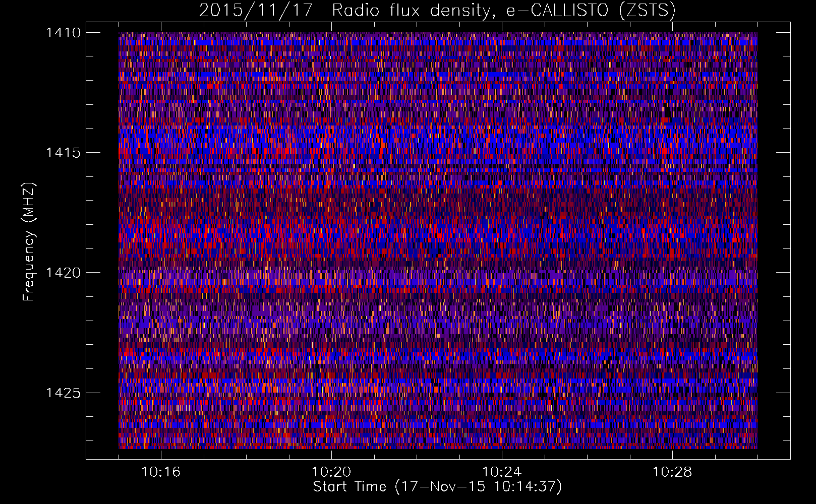Click the 10:20 time axis label
816x504 pixels.
click(331, 472)
